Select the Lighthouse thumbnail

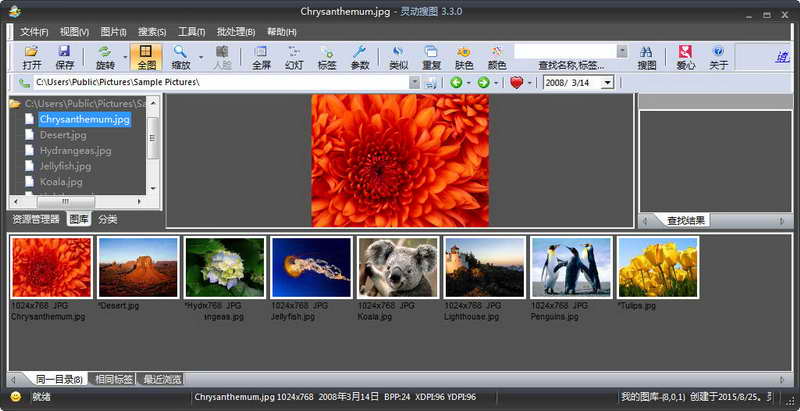485,268
